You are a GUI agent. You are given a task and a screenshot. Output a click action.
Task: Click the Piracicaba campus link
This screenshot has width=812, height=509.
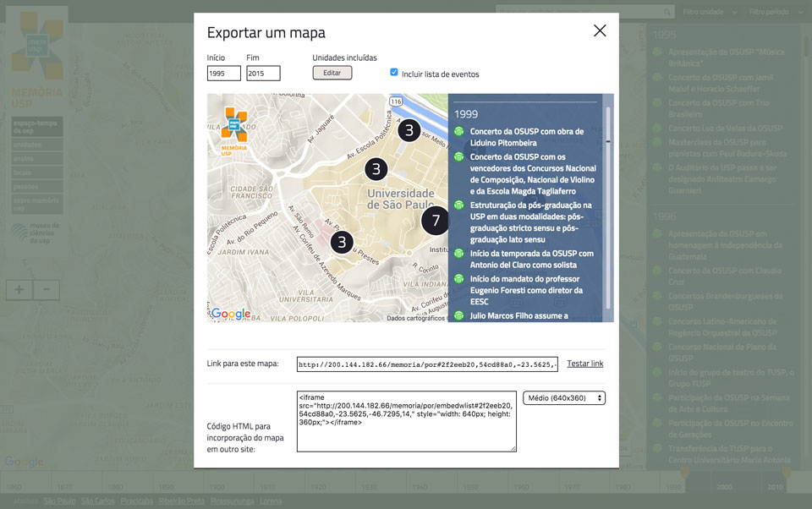click(137, 501)
